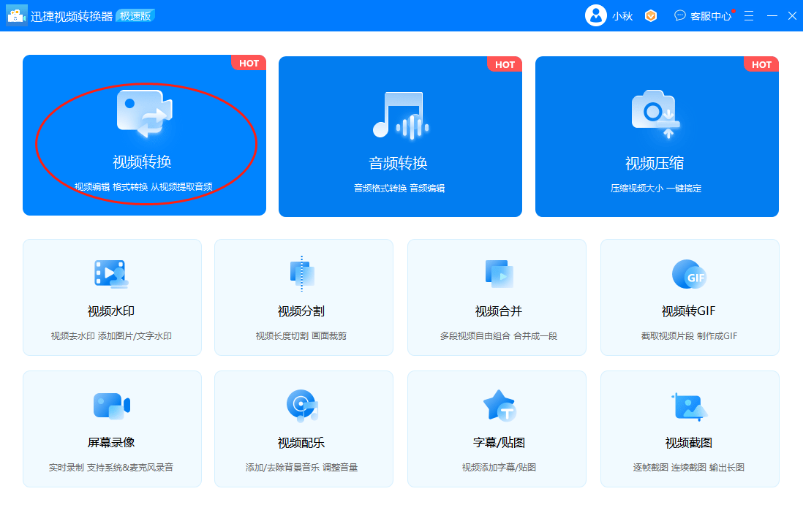Screen dimensions: 803x532
Task: Open the hamburger menu in title bar
Action: click(x=749, y=16)
